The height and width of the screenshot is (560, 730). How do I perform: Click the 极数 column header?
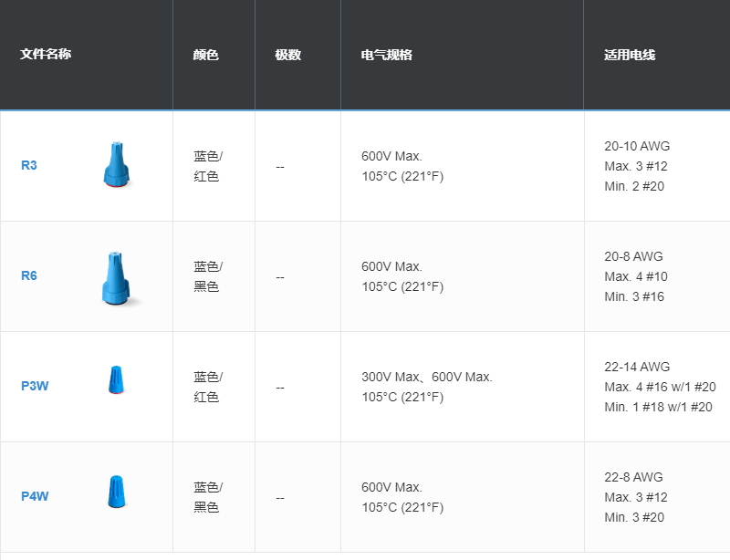[x=288, y=55]
